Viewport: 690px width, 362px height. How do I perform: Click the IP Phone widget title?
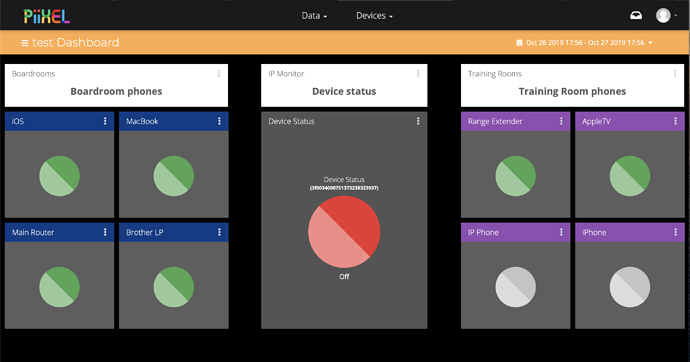coord(483,232)
